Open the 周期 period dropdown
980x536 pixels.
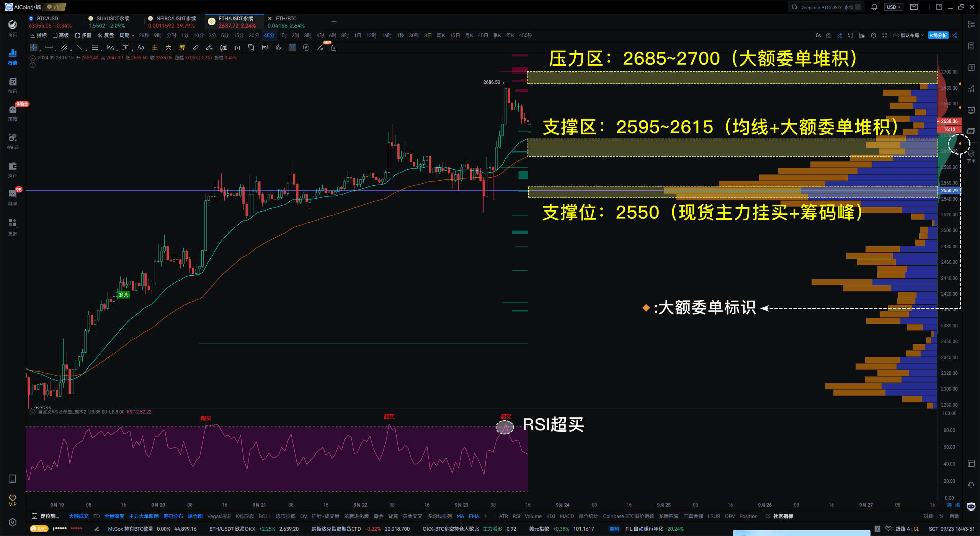pos(127,35)
